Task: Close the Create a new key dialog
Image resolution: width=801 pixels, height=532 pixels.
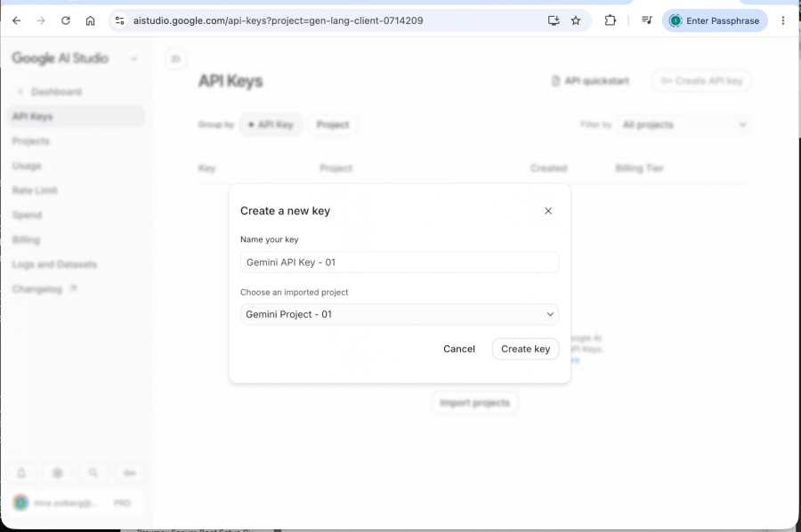Action: [548, 211]
